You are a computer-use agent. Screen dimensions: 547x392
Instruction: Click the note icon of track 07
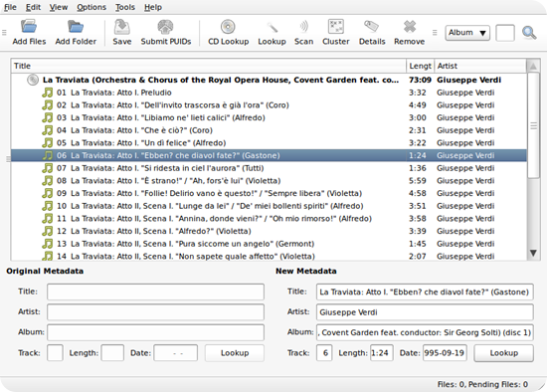(47, 168)
